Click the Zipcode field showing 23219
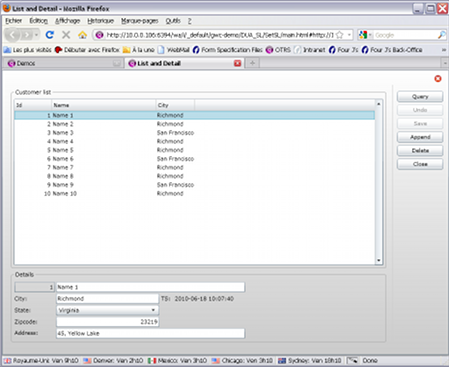Screen dimensions: 449x367 pos(107,322)
